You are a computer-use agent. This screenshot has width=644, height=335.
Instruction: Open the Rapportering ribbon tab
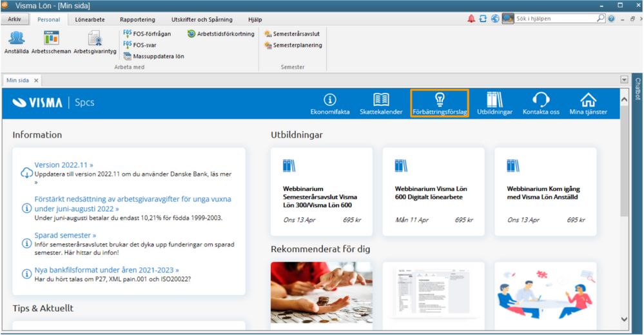[x=137, y=19]
